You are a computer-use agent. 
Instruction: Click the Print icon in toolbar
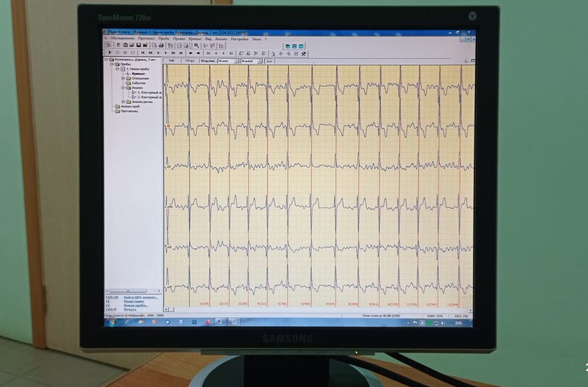tap(161, 45)
